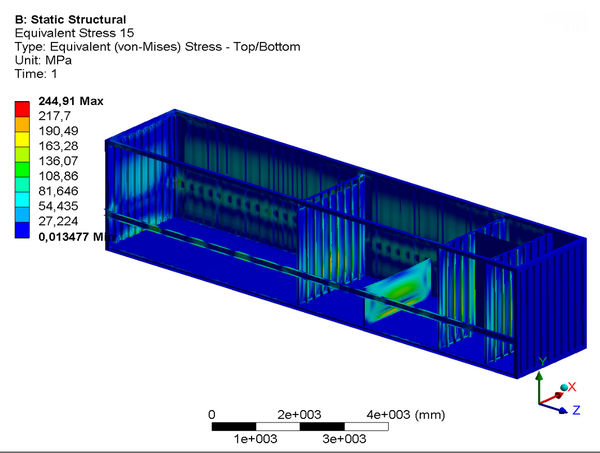Click the red X axis arrow on triad
This screenshot has width=600, height=453.
click(x=562, y=393)
